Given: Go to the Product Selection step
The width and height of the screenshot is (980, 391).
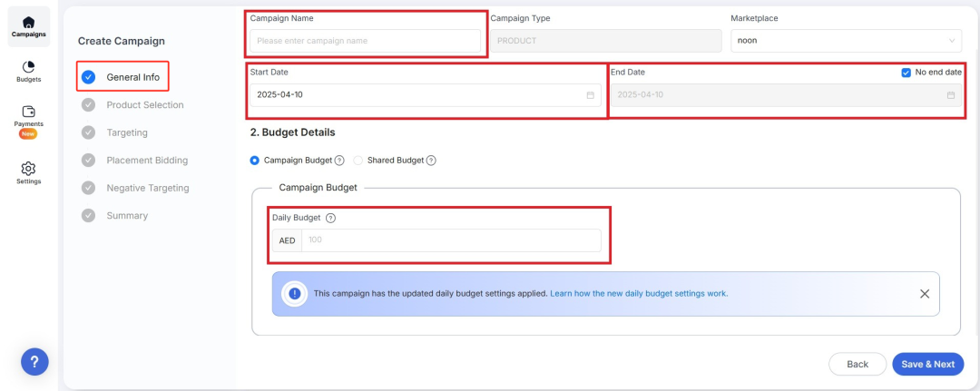Looking at the screenshot, I should (x=144, y=105).
